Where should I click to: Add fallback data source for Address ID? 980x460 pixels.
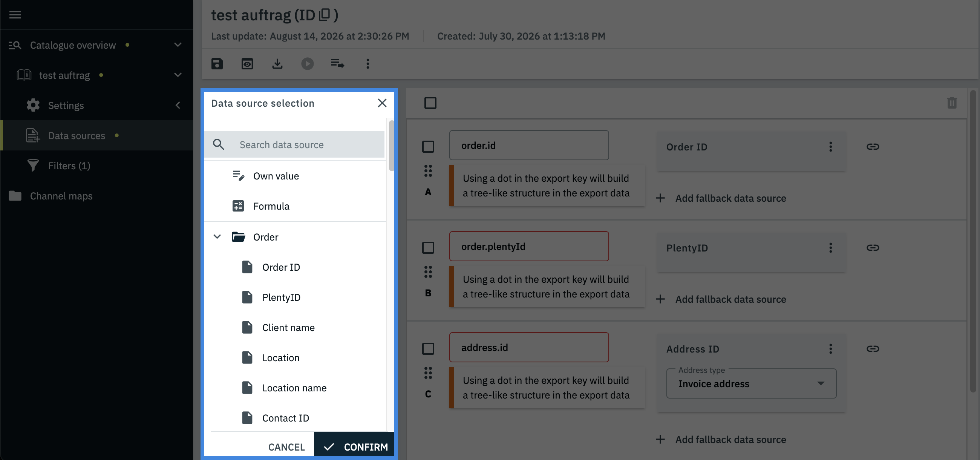pyautogui.click(x=721, y=440)
